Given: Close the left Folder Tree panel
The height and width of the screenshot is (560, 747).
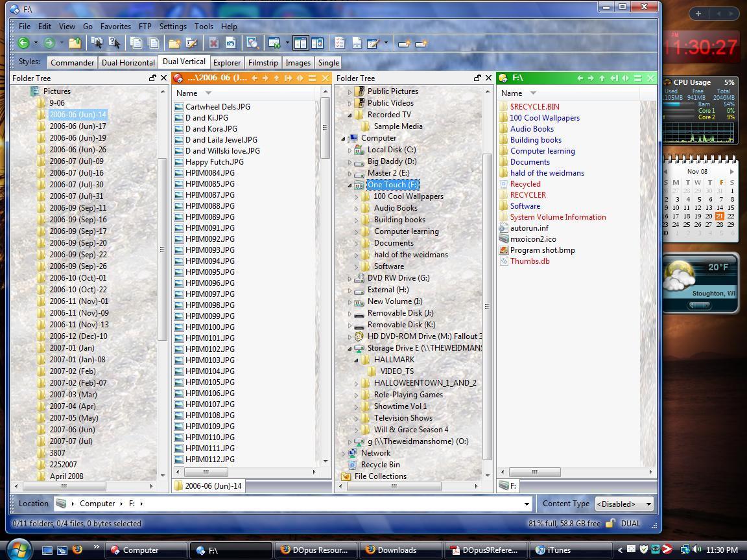Looking at the screenshot, I should point(163,78).
